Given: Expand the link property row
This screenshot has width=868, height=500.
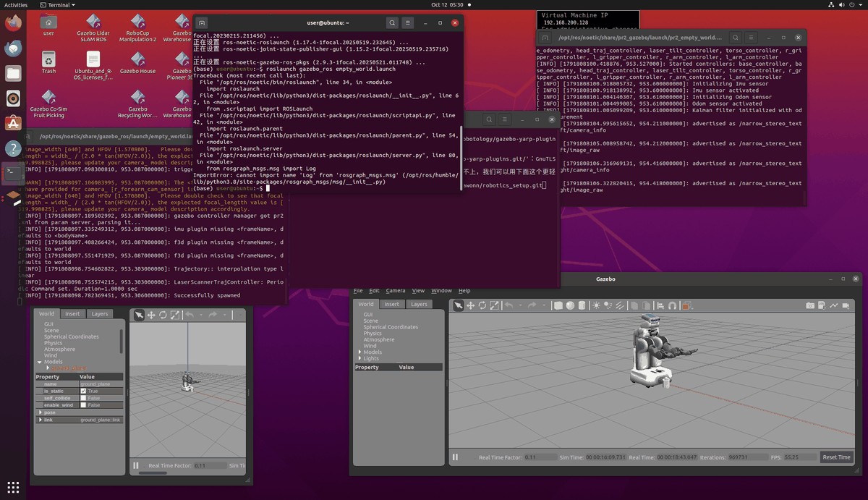Looking at the screenshot, I should (40, 420).
